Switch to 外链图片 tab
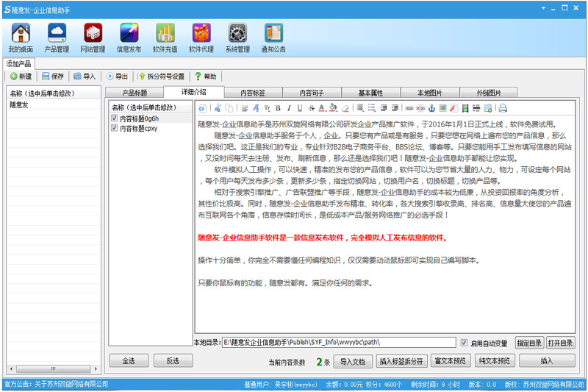This screenshot has height=392, width=588. click(x=489, y=93)
